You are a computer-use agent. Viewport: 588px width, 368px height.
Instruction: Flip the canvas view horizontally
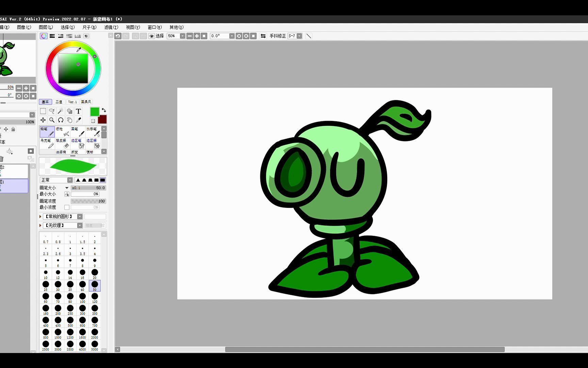(x=263, y=36)
